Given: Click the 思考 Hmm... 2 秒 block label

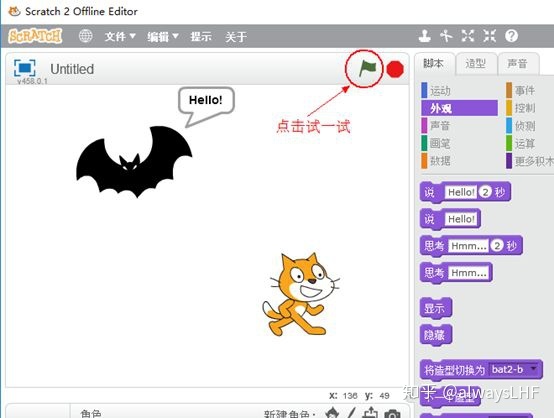Looking at the screenshot, I should point(434,246).
